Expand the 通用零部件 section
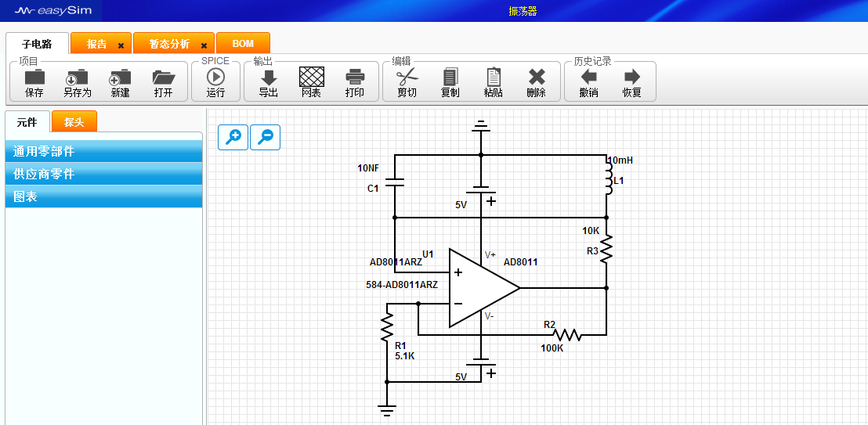Screen dimensions: 868x425 tap(103, 151)
